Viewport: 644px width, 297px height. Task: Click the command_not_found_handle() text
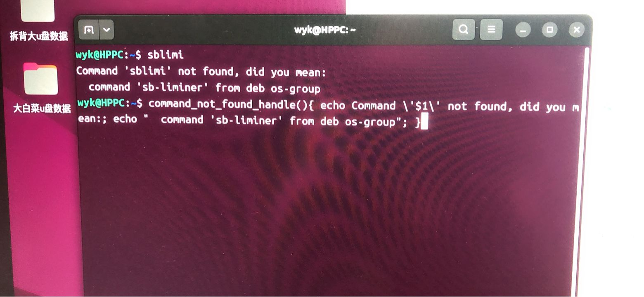[x=228, y=104]
